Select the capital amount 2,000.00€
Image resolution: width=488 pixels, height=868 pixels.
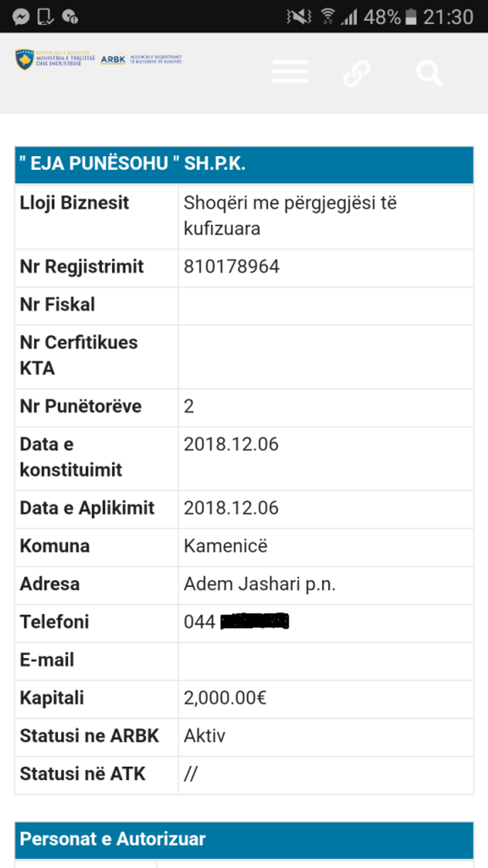(225, 698)
